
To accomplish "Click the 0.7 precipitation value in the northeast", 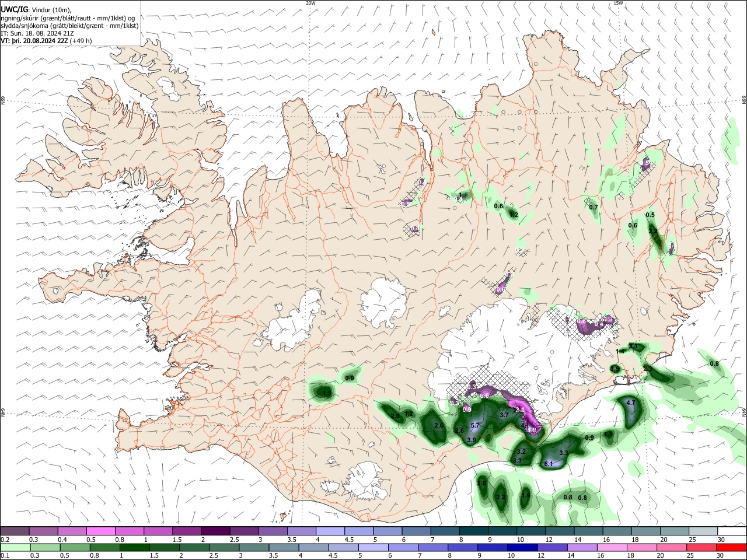I will pyautogui.click(x=594, y=207).
